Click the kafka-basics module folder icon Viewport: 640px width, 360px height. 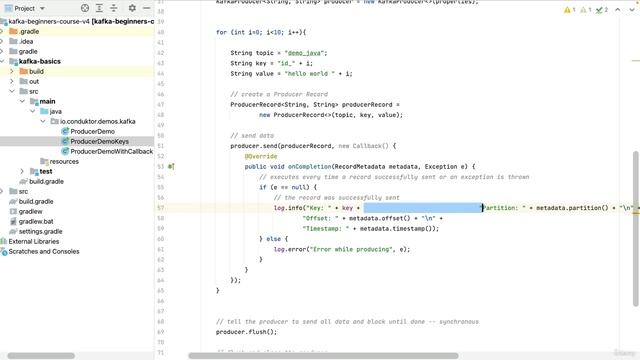[13, 61]
